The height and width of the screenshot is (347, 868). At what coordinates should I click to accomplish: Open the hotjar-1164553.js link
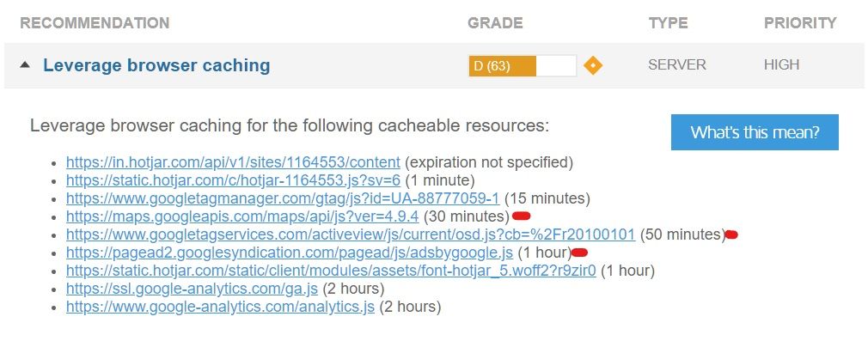233,180
